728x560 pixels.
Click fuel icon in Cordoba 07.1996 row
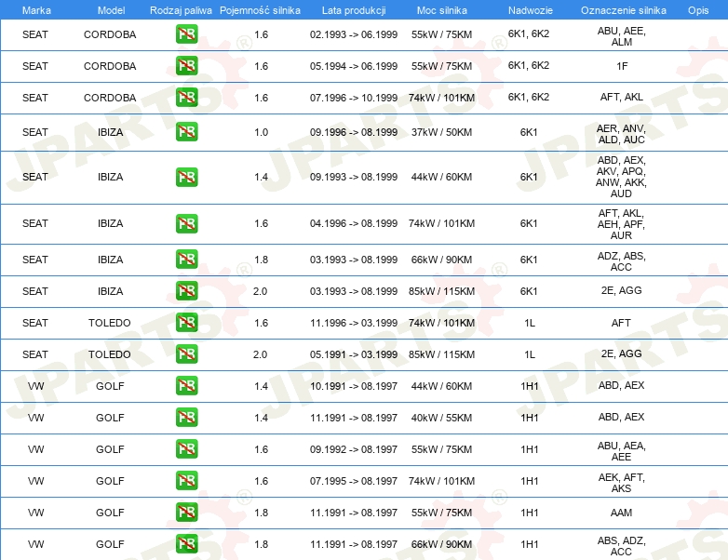186,98
